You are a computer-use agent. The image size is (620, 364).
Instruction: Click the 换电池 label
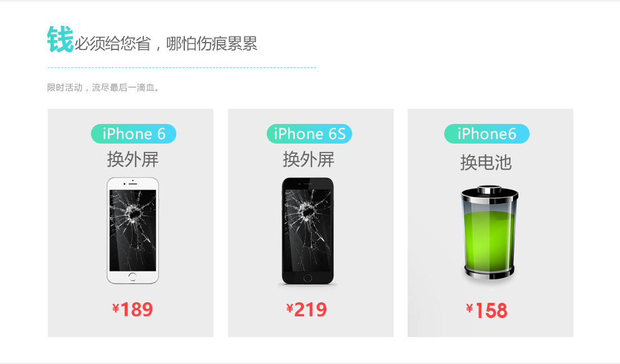point(486,163)
